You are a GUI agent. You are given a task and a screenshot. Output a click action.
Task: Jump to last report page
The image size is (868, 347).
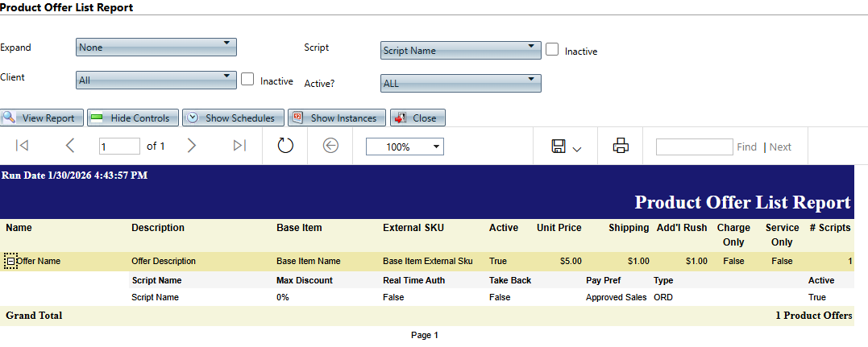tap(239, 146)
